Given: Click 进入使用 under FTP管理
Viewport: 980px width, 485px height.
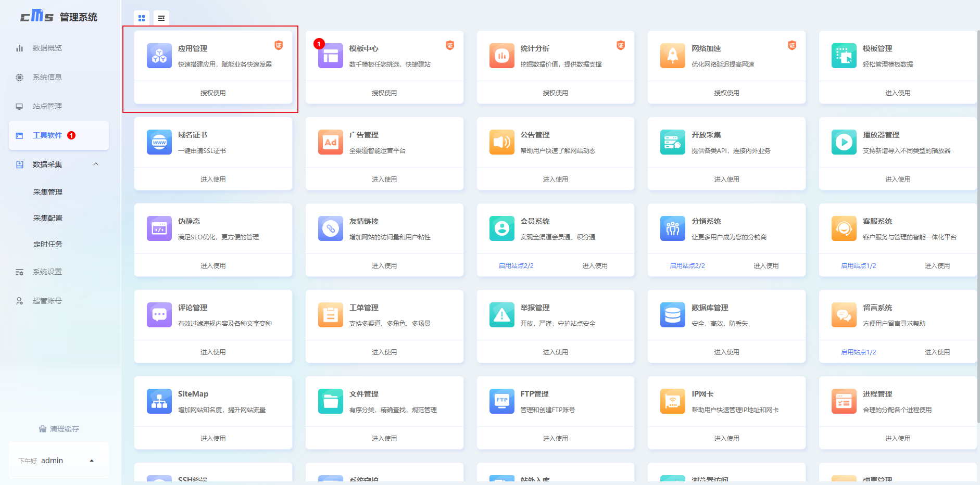Looking at the screenshot, I should pos(556,439).
